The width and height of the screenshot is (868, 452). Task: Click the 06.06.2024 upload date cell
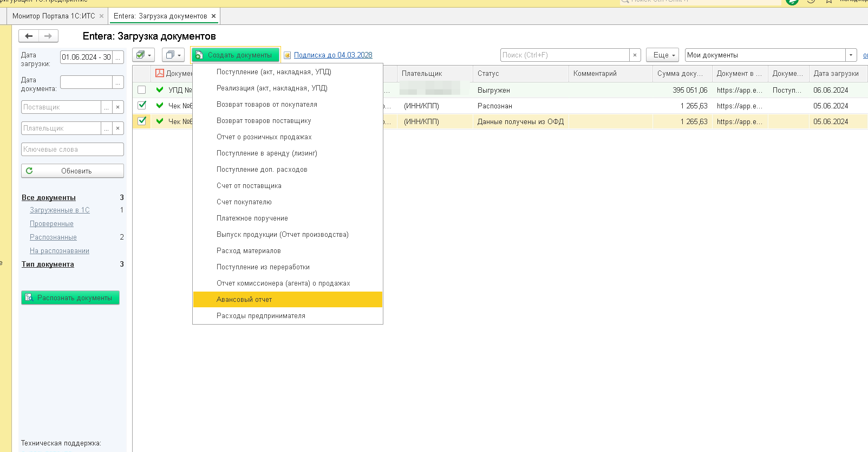[x=838, y=91]
